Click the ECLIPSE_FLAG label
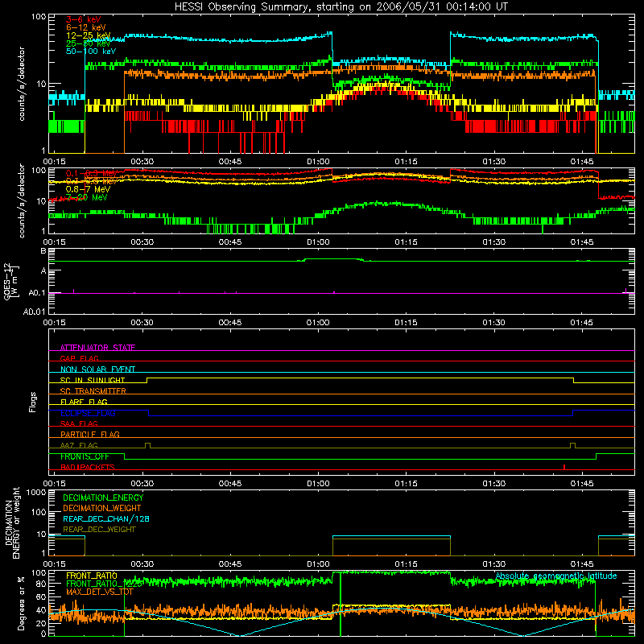Image resolution: width=644 pixels, height=644 pixels. 88,413
